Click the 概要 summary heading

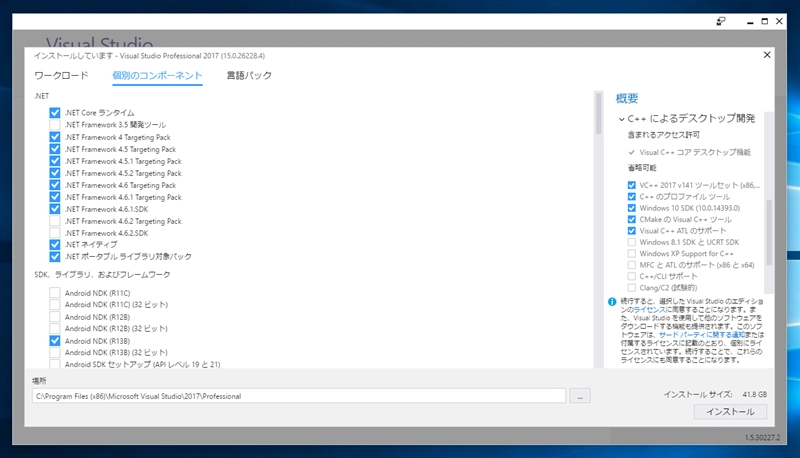click(x=627, y=98)
